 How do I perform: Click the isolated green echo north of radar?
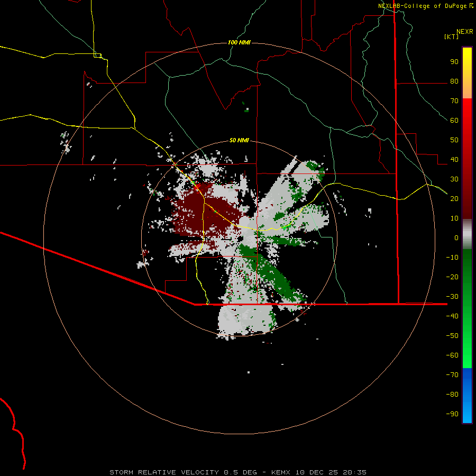coord(246,108)
